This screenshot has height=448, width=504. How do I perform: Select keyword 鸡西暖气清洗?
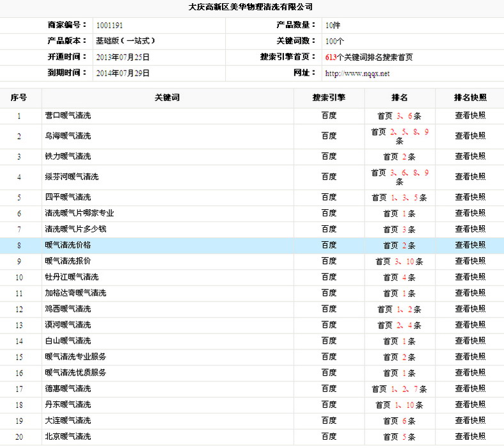pos(68,309)
